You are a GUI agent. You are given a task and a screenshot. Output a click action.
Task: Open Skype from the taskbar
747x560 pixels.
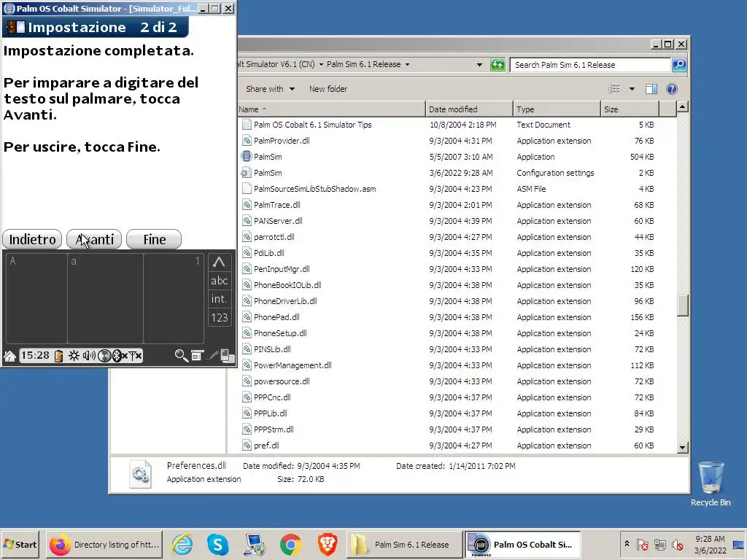[217, 544]
